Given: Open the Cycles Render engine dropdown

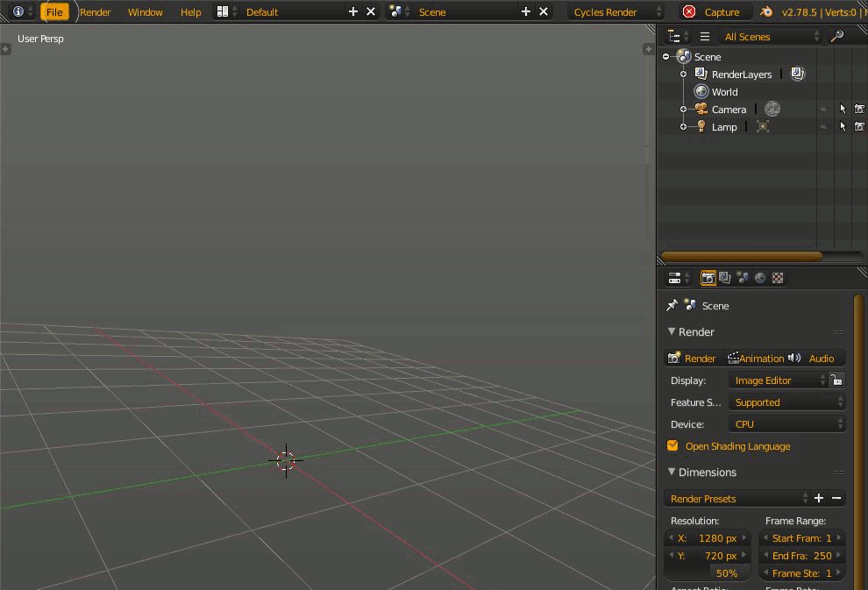Looking at the screenshot, I should (x=616, y=11).
